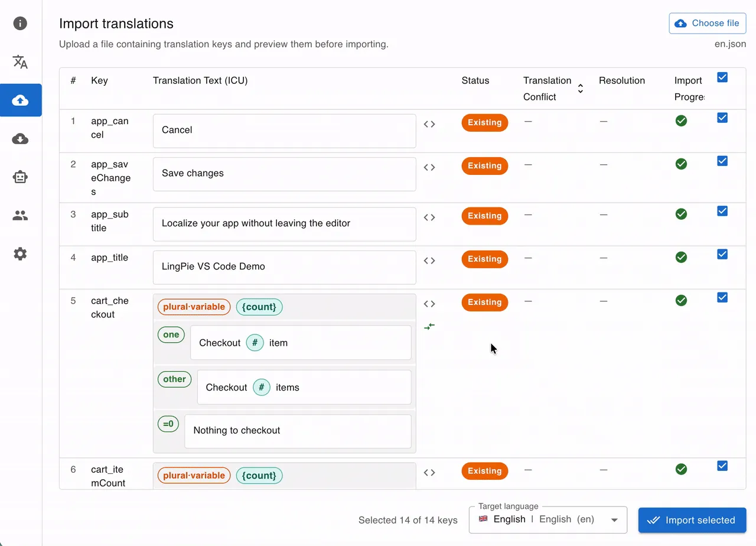
Task: Open the cloud download export icon in sidebar
Action: [x=20, y=139]
